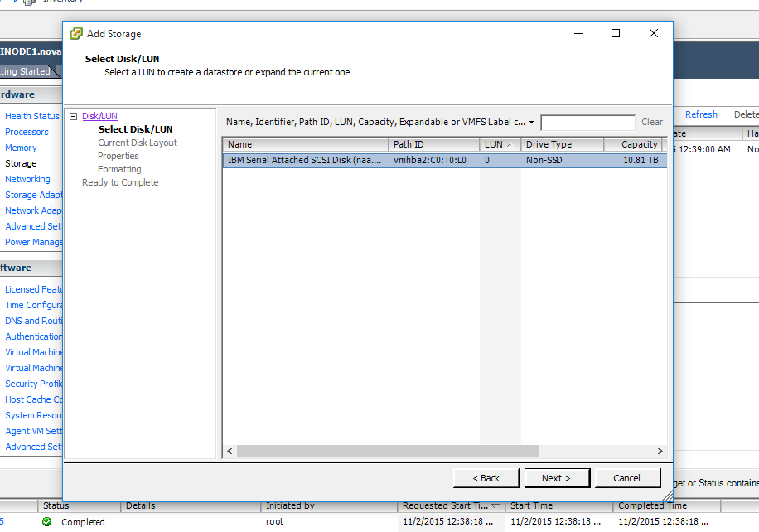This screenshot has height=532, width=759.
Task: Sort tasks by the Start Time column
Action: pyautogui.click(x=558, y=505)
